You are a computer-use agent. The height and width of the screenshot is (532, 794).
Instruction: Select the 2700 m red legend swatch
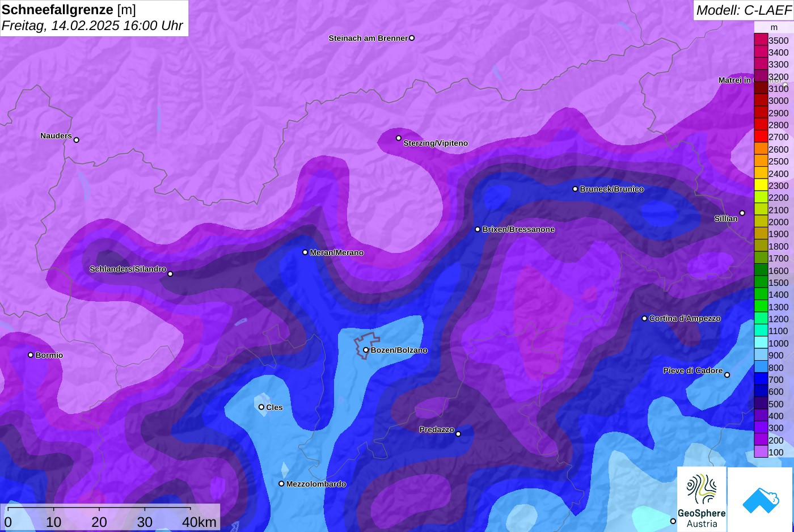point(761,137)
